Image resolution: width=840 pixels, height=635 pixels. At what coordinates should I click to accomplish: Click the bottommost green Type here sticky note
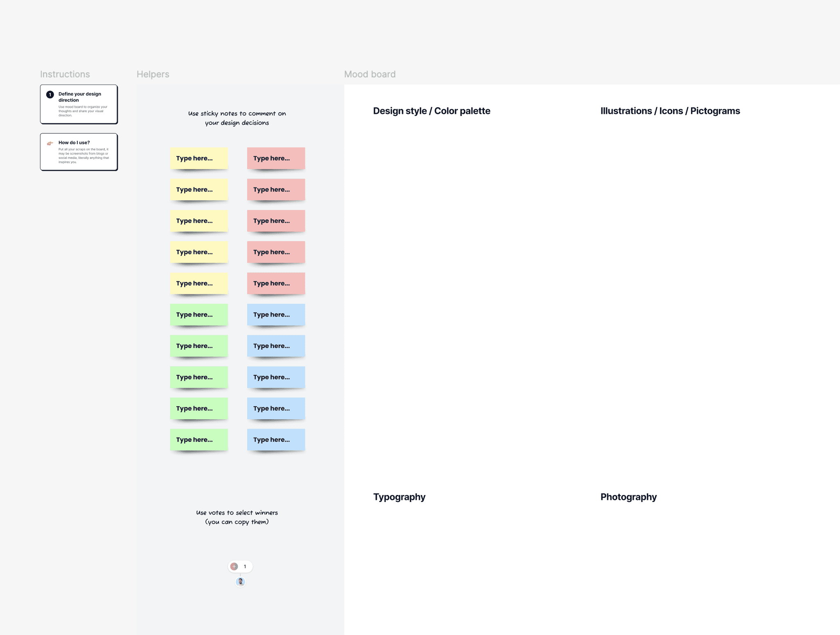pyautogui.click(x=199, y=440)
